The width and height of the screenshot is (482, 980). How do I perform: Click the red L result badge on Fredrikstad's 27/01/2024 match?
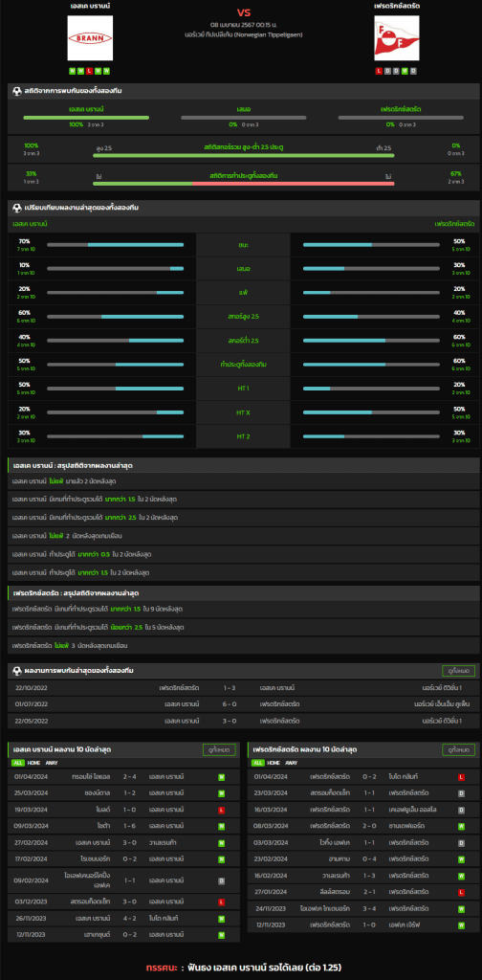click(461, 891)
